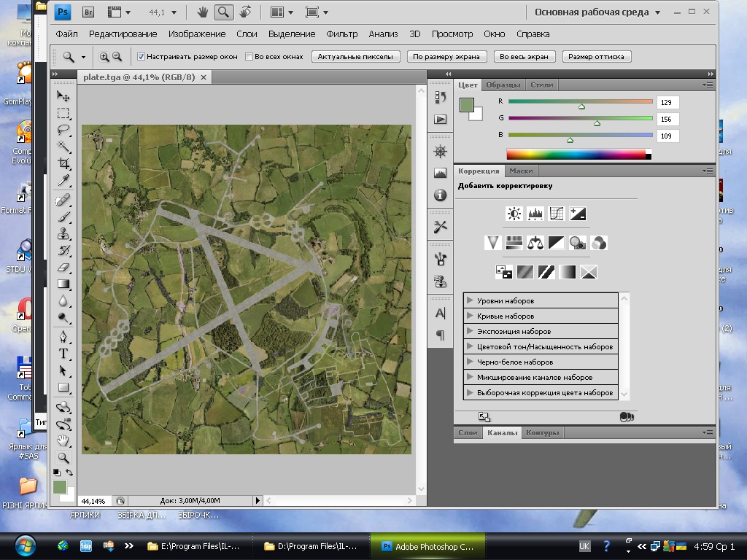The height and width of the screenshot is (560, 747).
Task: Expand 'Уровни наборов' presets
Action: pos(470,300)
